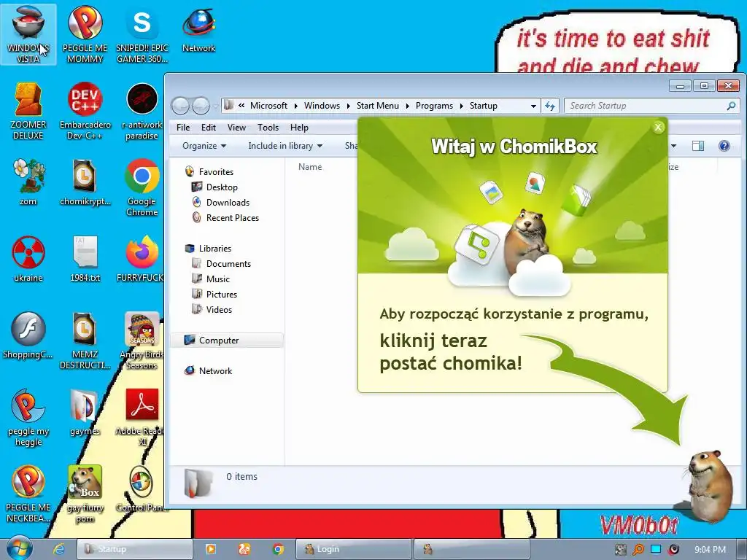Open the PEGGLE ME NECKBEA desktop icon
747x560 pixels.
(x=28, y=494)
